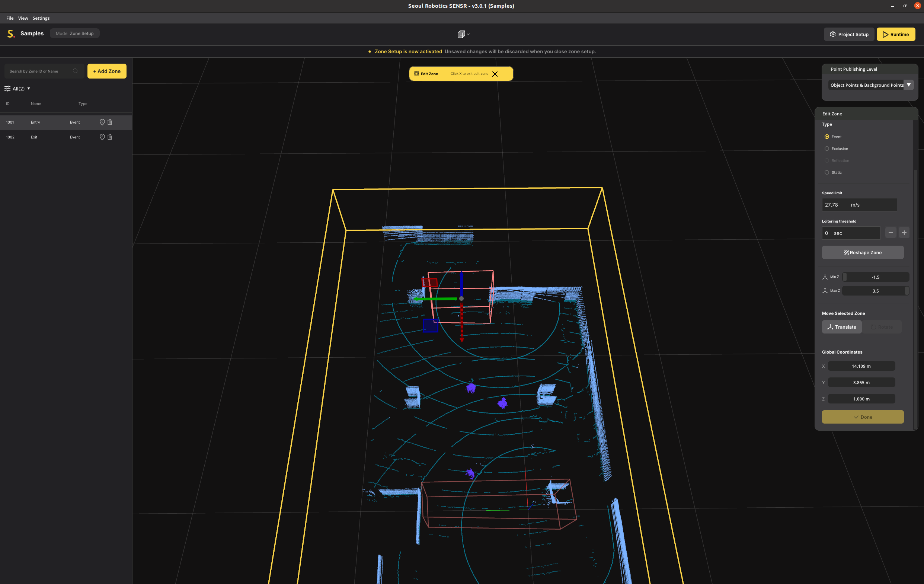
Task: Click the filter sliders icon beside All(2)
Action: 7,89
